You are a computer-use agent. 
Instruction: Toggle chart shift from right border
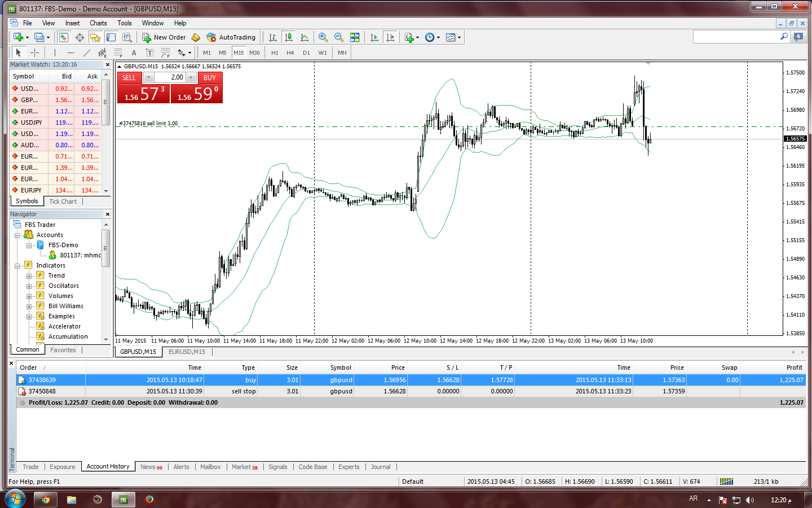point(390,37)
